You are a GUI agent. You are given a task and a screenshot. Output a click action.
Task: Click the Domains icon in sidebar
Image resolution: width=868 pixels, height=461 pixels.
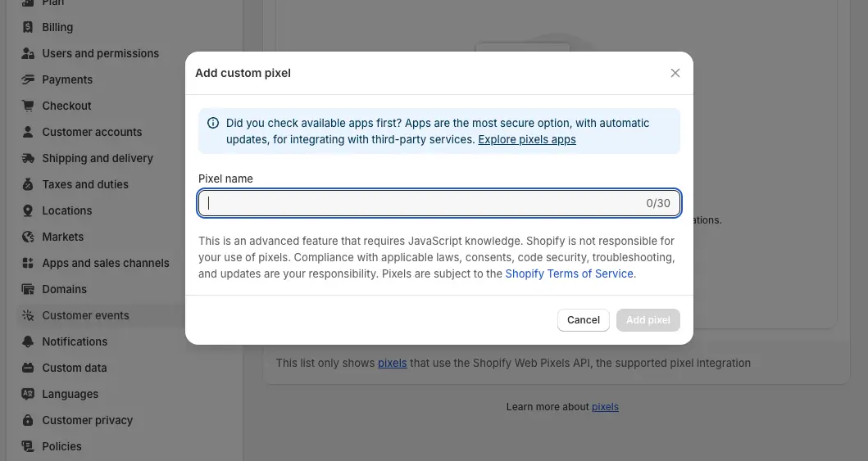(x=28, y=289)
